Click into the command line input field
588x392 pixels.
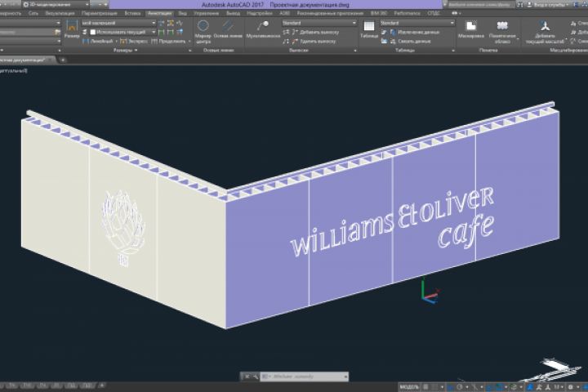[x=305, y=376]
